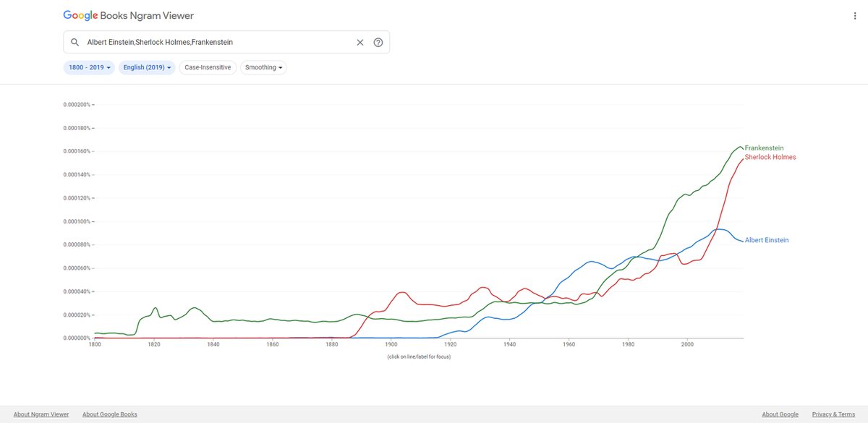
Task: Open the About Ngram Viewer link
Action: pos(41,414)
